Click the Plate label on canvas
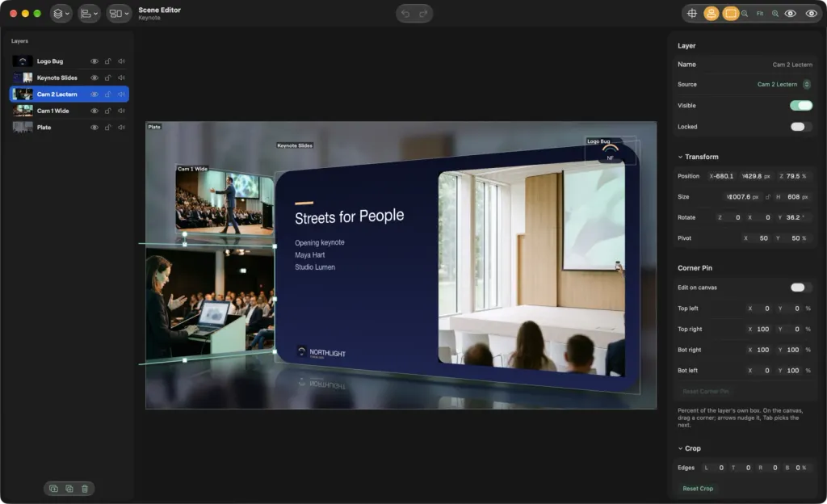 pyautogui.click(x=154, y=127)
